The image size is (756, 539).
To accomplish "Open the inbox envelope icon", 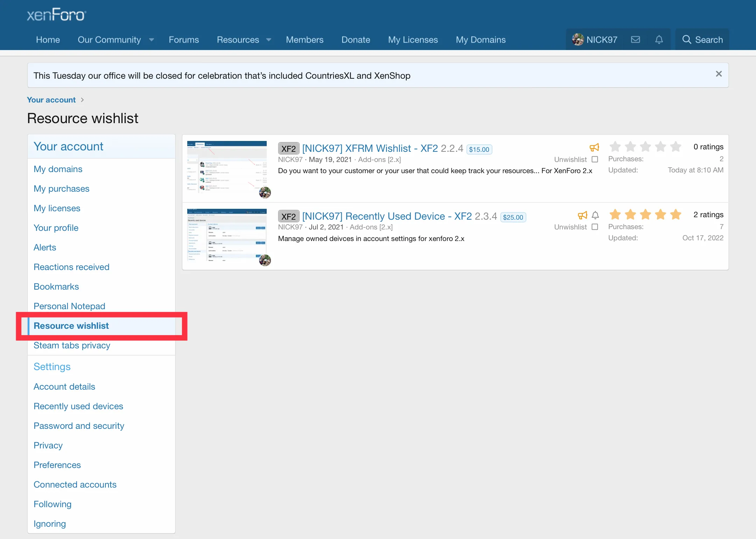I will (635, 40).
